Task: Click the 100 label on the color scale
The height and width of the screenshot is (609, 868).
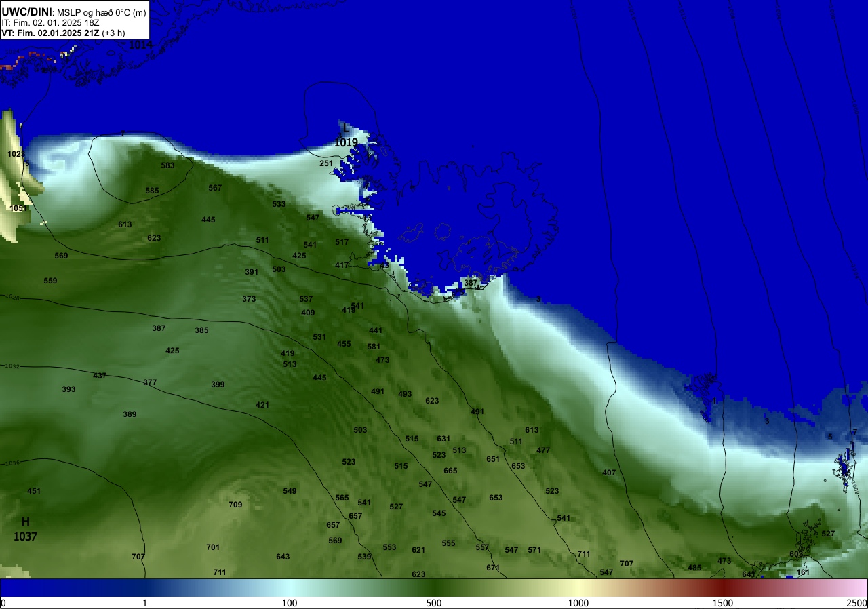Action: coord(290,603)
